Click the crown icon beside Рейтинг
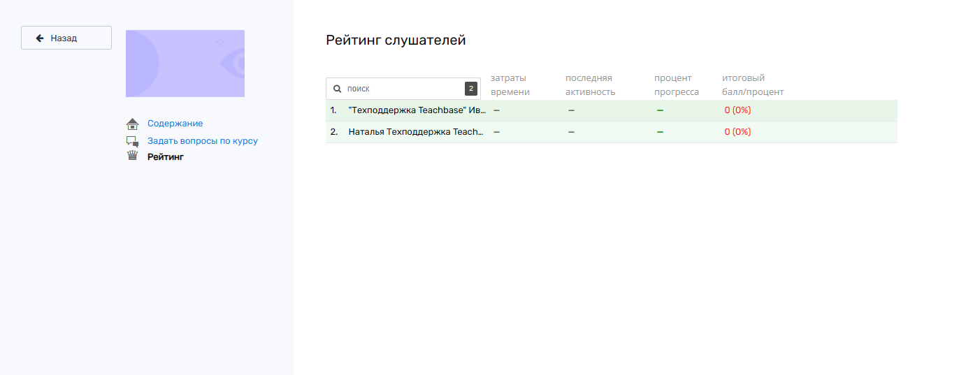The height and width of the screenshot is (375, 980). (x=132, y=156)
